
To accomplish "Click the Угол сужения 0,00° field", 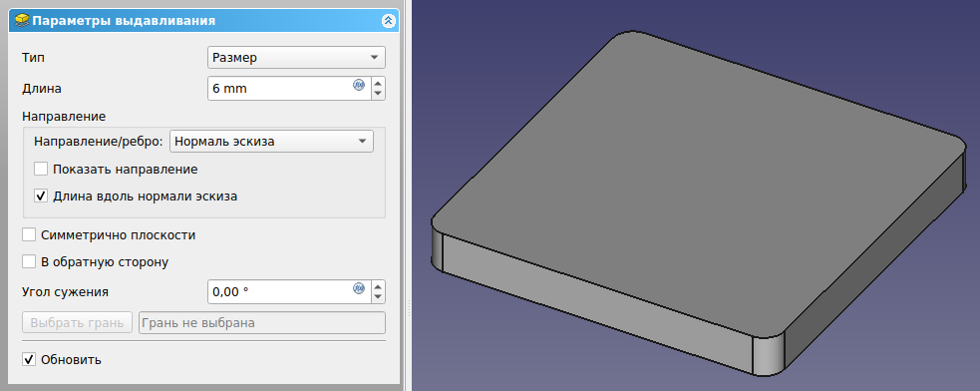I will pyautogui.click(x=280, y=291).
